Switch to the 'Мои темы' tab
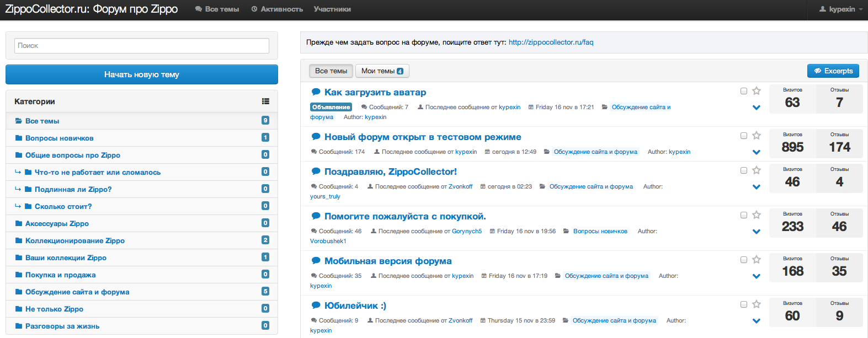The image size is (868, 338). tap(382, 71)
